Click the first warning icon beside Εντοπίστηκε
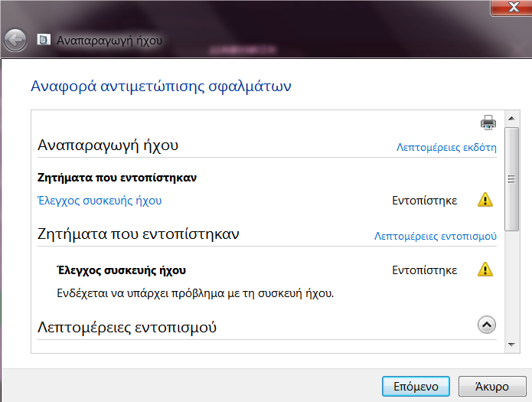Image resolution: width=532 pixels, height=402 pixels. pos(485,200)
